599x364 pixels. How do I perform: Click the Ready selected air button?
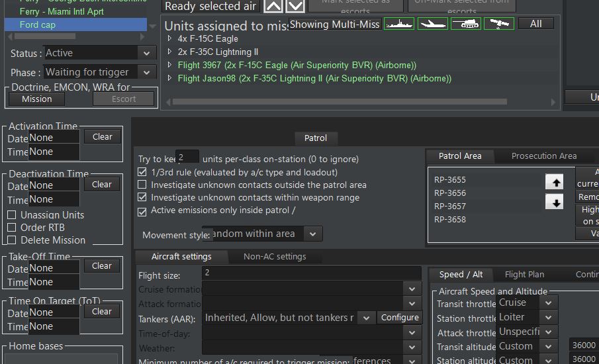pyautogui.click(x=210, y=6)
